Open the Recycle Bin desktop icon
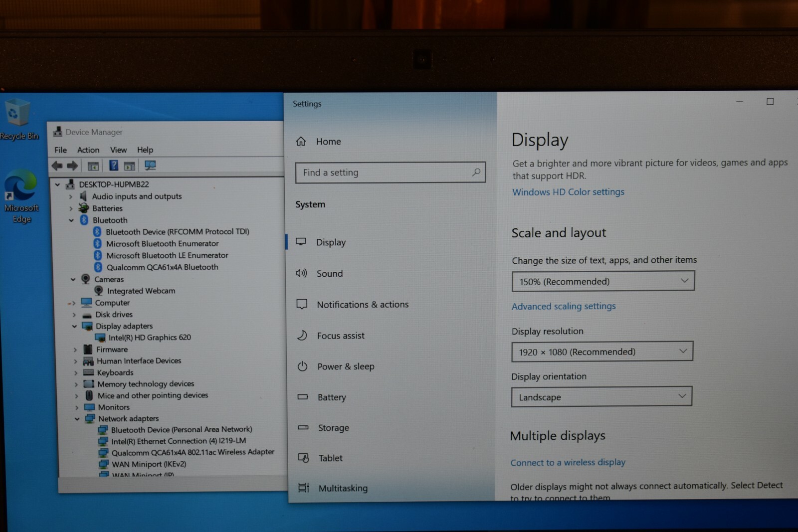The width and height of the screenshot is (798, 532). tap(18, 119)
